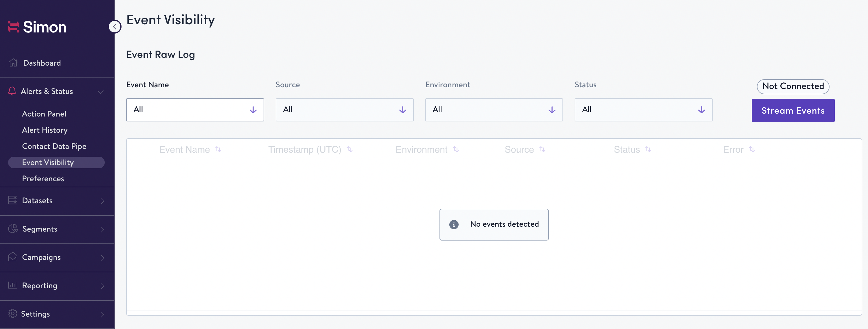Open Alert History in sidebar
Viewport: 868px width, 329px height.
tap(45, 130)
